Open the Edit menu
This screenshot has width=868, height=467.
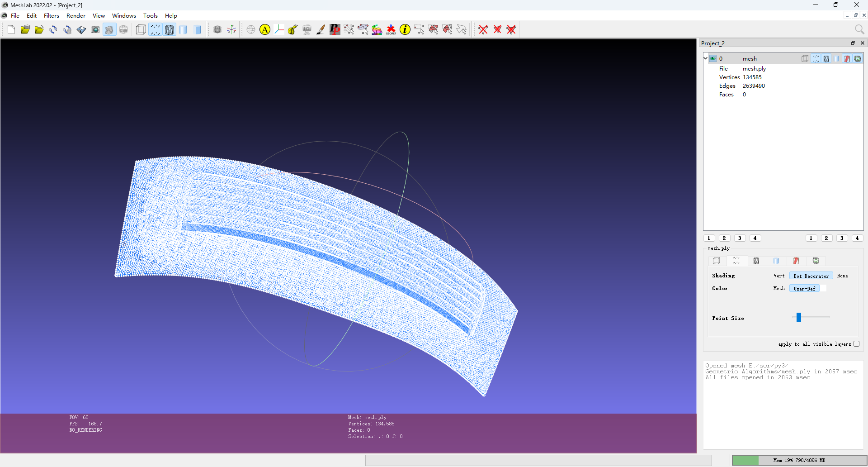point(32,15)
